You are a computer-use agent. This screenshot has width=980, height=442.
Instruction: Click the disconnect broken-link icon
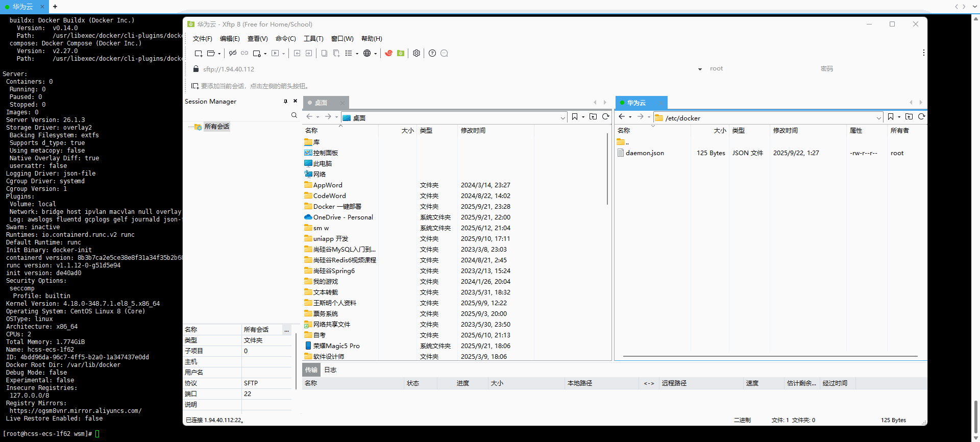(233, 53)
